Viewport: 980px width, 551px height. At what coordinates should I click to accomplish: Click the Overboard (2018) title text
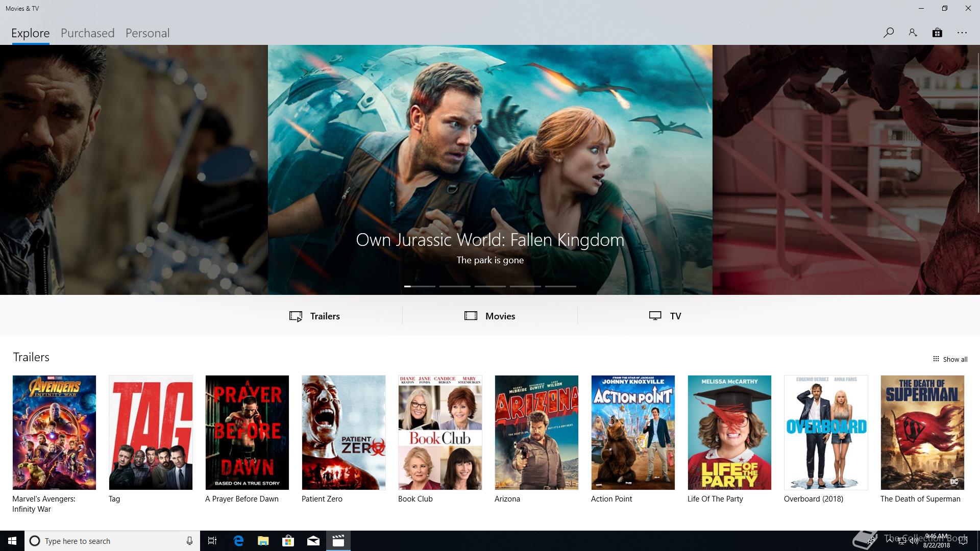pyautogui.click(x=814, y=499)
